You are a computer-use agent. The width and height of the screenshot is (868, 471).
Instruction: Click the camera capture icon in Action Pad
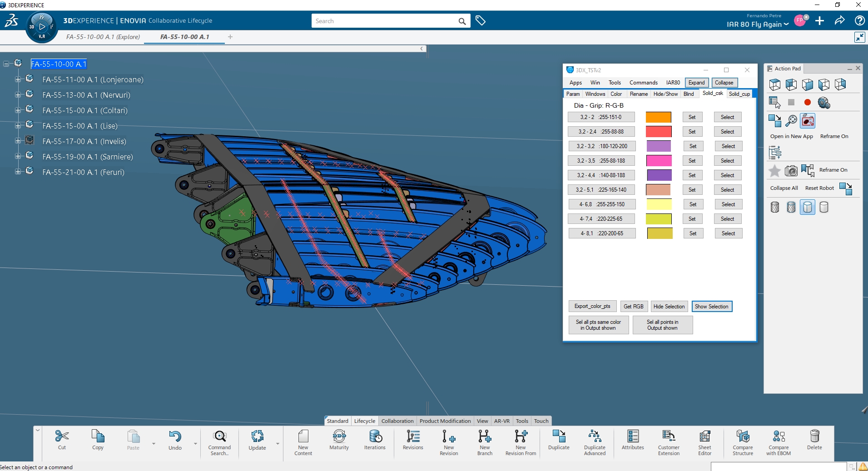(x=791, y=171)
